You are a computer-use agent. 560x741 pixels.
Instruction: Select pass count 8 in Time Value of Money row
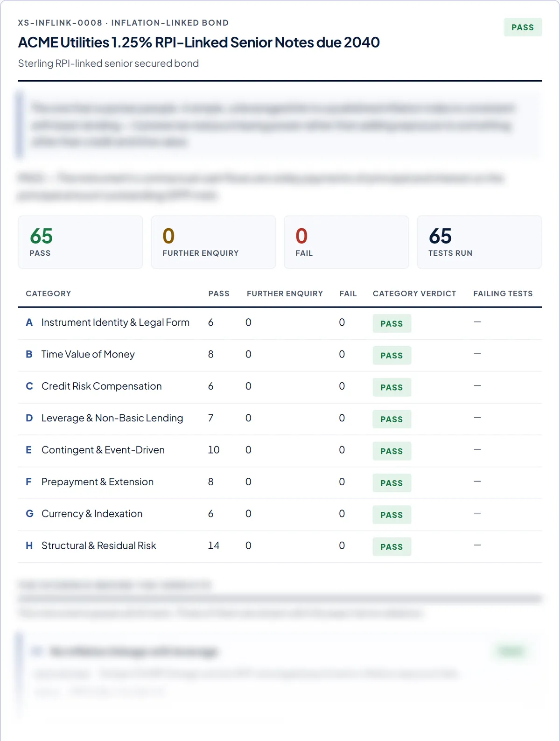(x=211, y=354)
